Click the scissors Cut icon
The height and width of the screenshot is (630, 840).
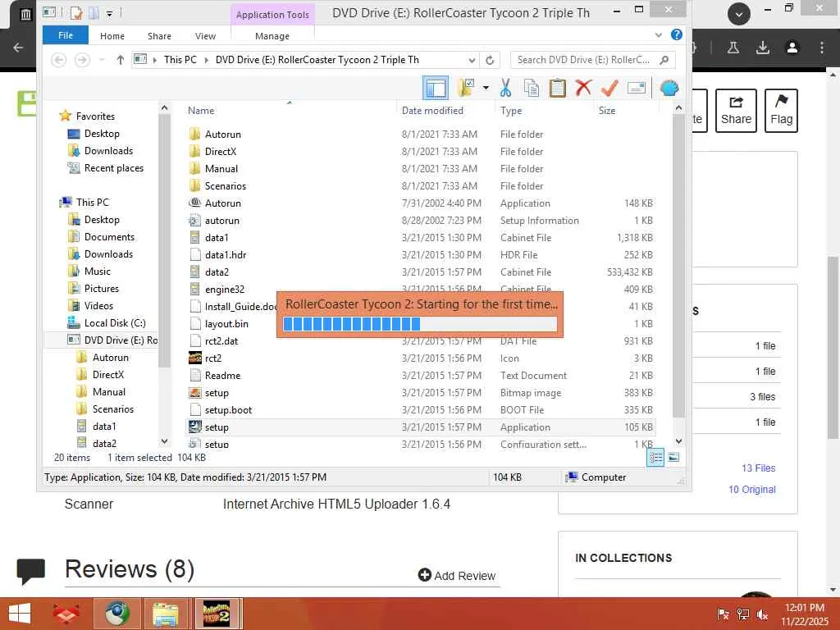505,88
